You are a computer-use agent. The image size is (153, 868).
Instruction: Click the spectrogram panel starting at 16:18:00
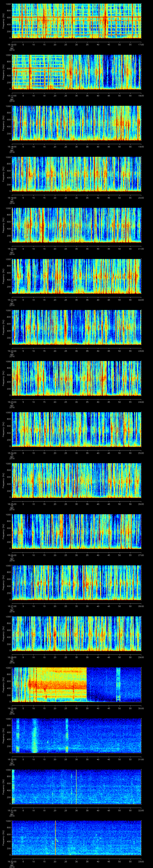coord(77,123)
